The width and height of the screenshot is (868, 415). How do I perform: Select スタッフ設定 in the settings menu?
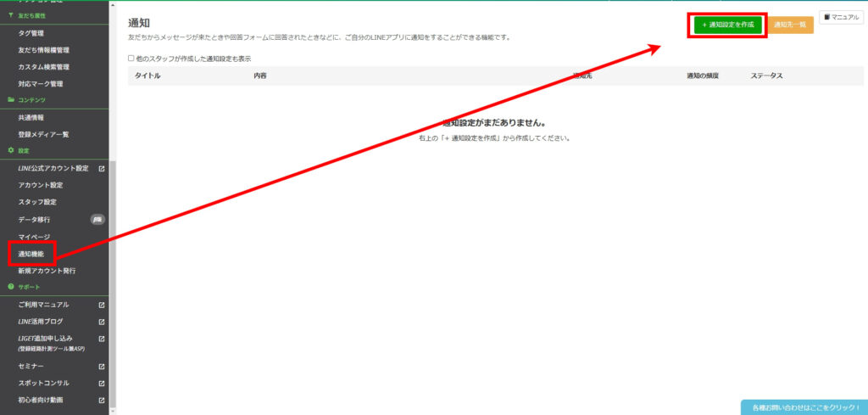pyautogui.click(x=37, y=202)
